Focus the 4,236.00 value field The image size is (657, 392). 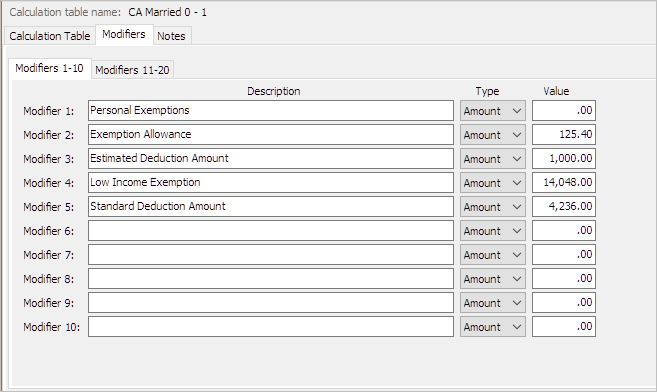(x=564, y=206)
